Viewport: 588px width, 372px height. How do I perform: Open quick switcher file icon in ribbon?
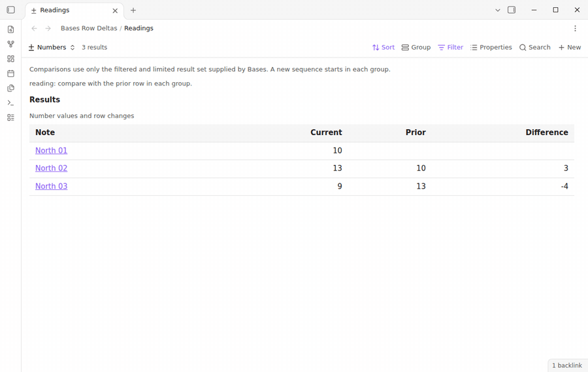(11, 29)
